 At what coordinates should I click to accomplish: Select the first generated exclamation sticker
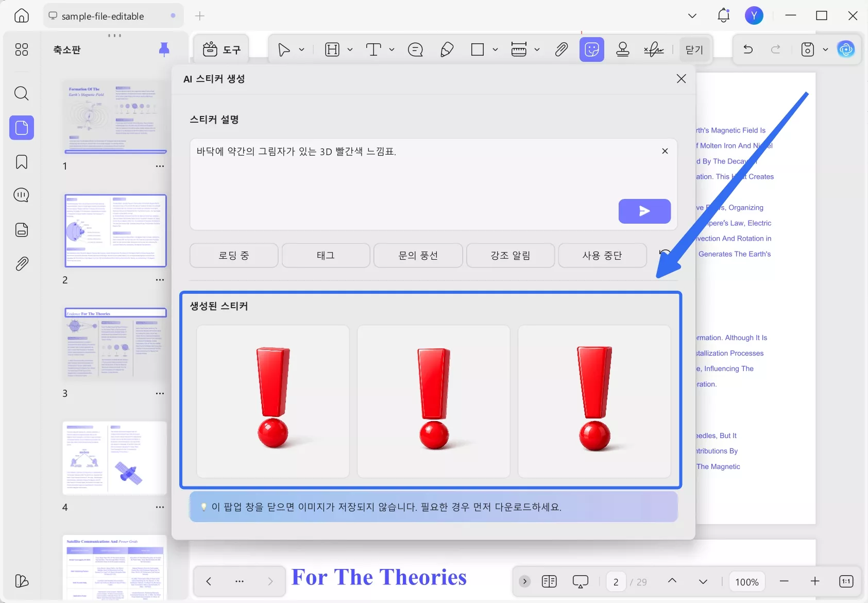coord(273,401)
